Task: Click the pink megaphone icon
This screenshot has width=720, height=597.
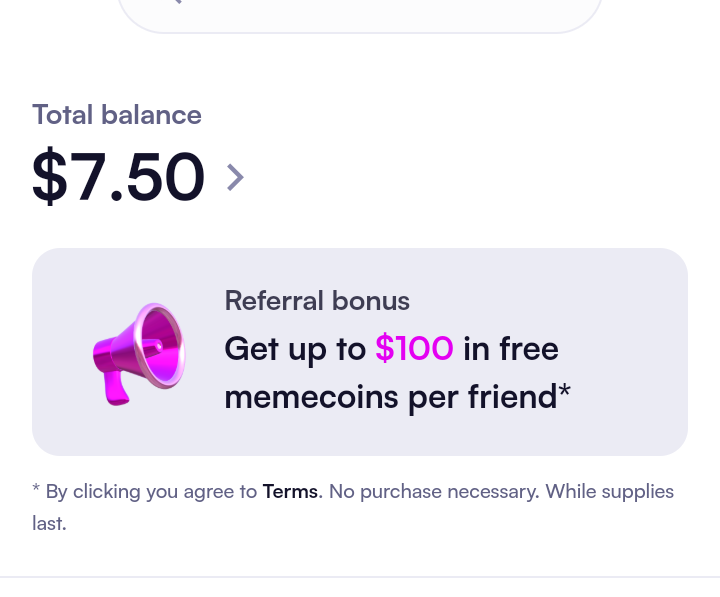Action: tap(139, 354)
